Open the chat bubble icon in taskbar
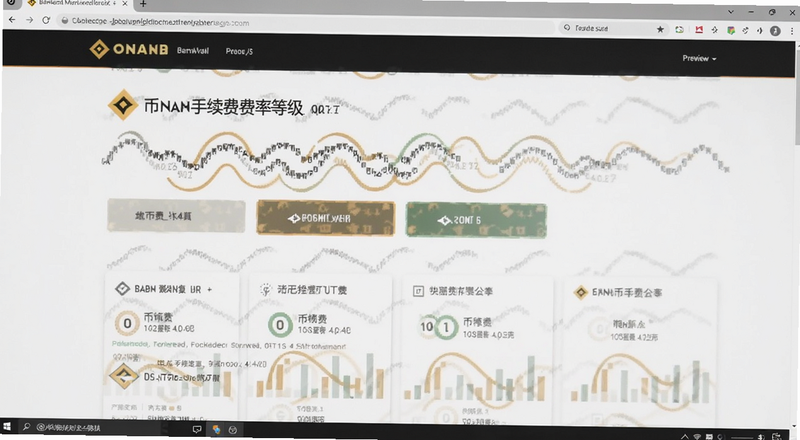The width and height of the screenshot is (800, 440). click(196, 429)
